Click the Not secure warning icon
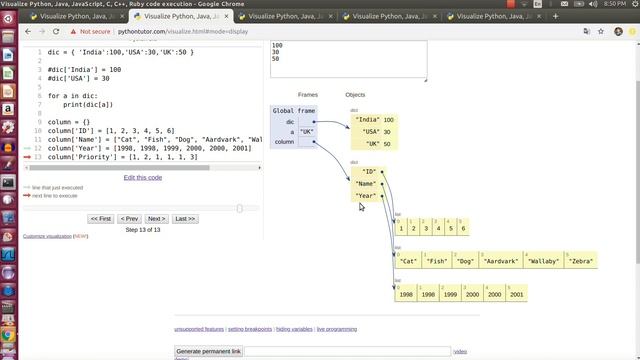 tap(73, 31)
